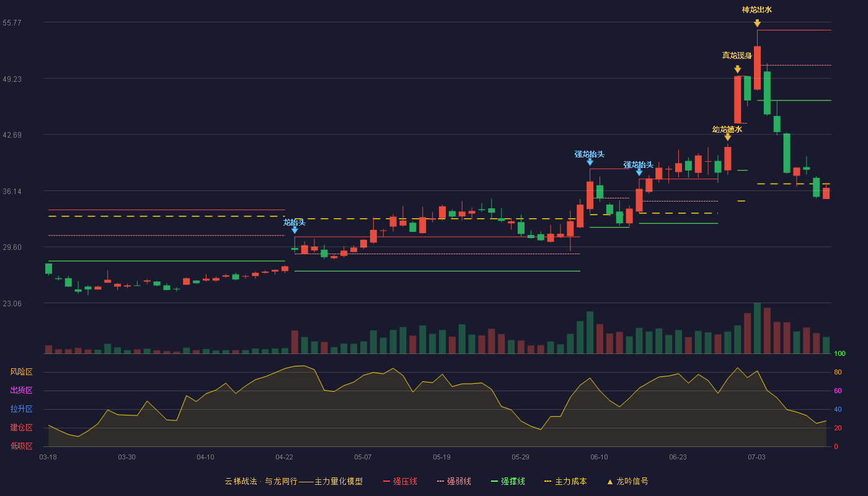
Task: Click the 风险区 zone label
Action: point(21,372)
